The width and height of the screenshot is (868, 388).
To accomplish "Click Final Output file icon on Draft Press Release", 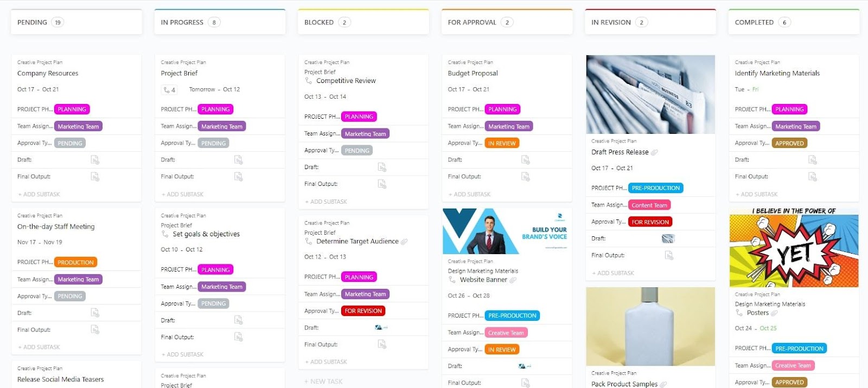I will (x=669, y=255).
